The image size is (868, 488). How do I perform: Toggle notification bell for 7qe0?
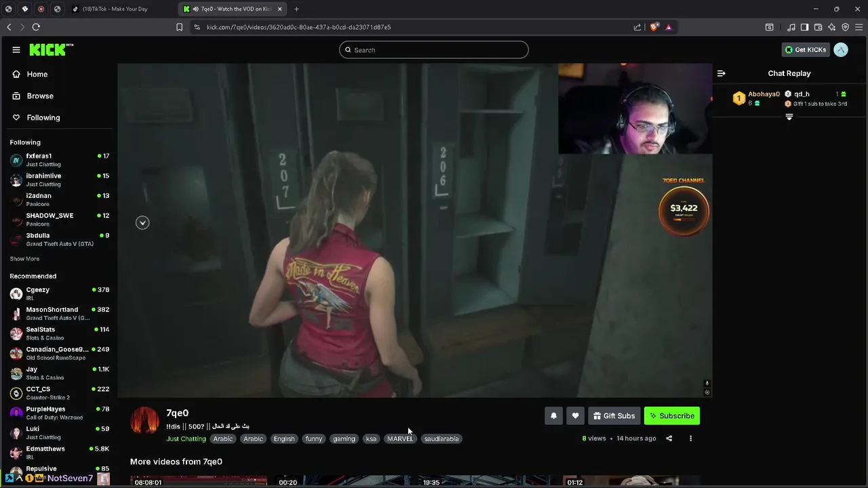click(553, 415)
